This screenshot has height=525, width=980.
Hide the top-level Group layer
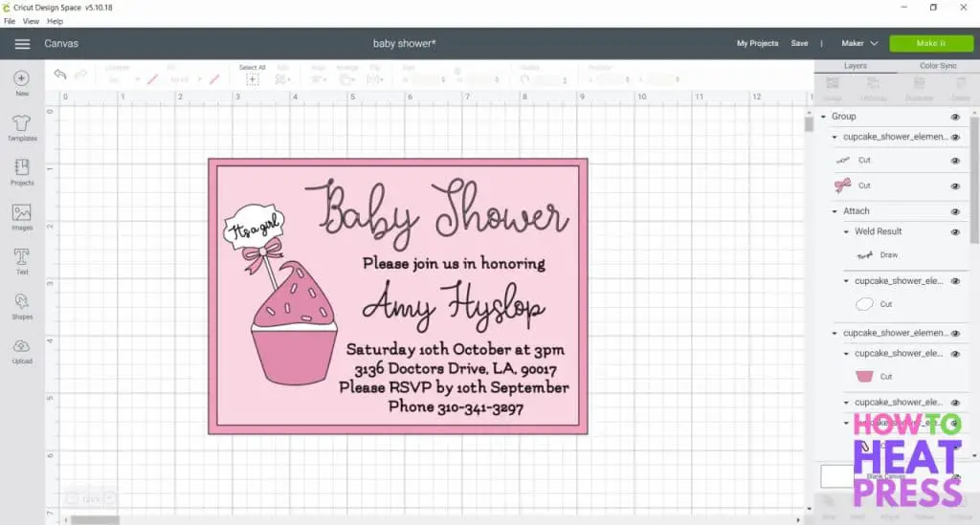point(955,117)
